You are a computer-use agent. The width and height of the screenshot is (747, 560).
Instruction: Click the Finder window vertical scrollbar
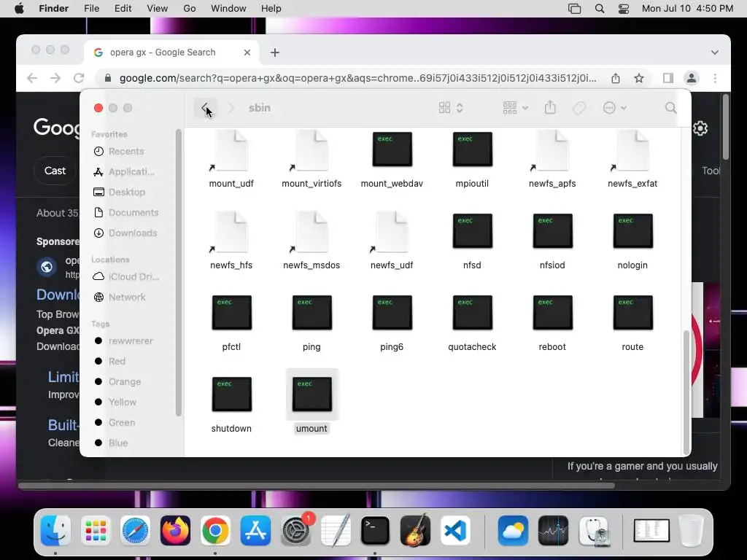coord(686,392)
